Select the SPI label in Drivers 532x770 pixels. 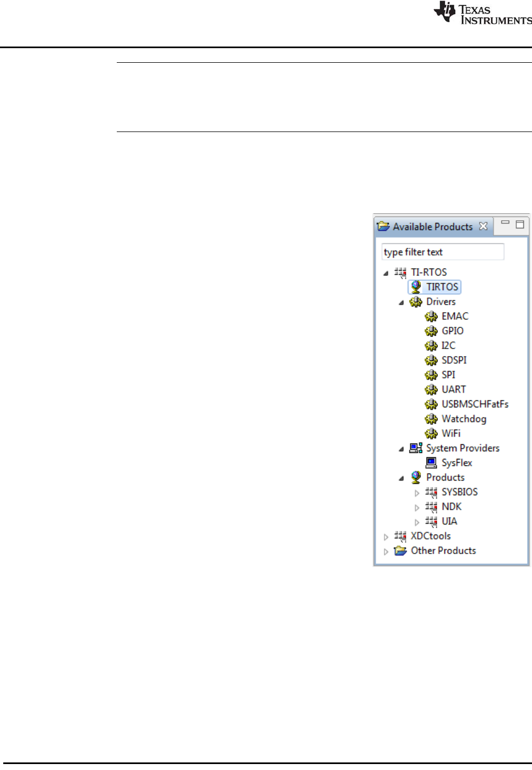pyautogui.click(x=449, y=374)
